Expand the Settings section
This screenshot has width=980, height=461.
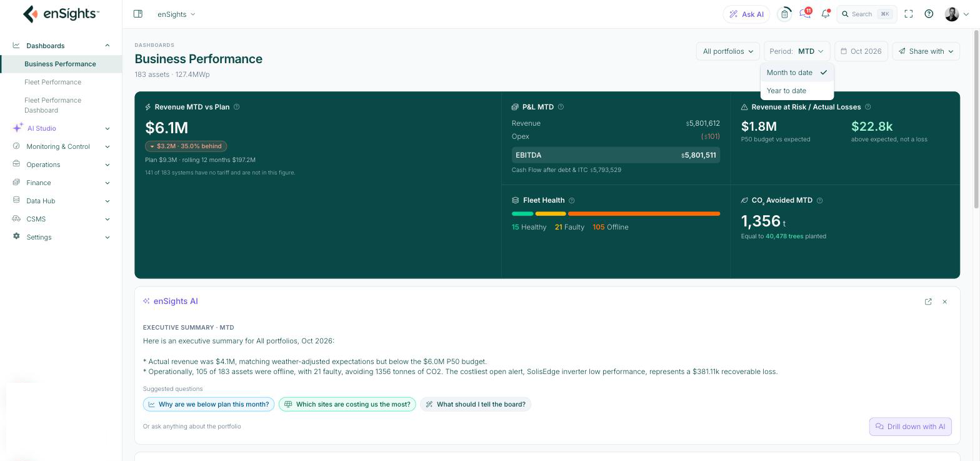[x=61, y=237]
